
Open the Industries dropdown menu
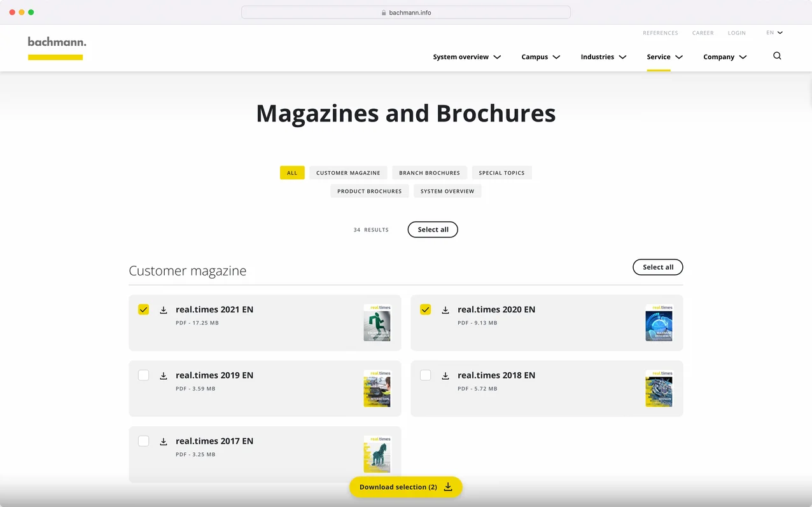(x=603, y=57)
